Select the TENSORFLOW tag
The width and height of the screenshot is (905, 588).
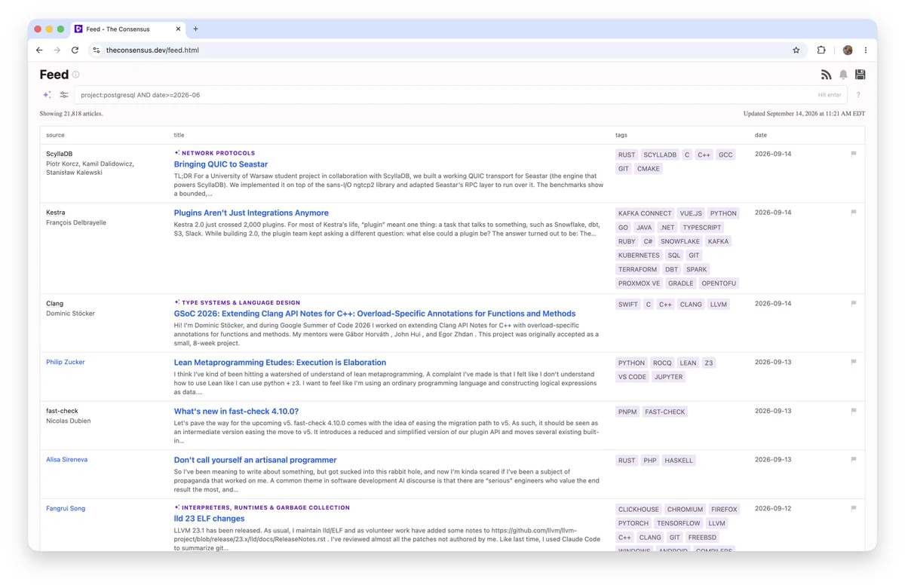pos(678,523)
